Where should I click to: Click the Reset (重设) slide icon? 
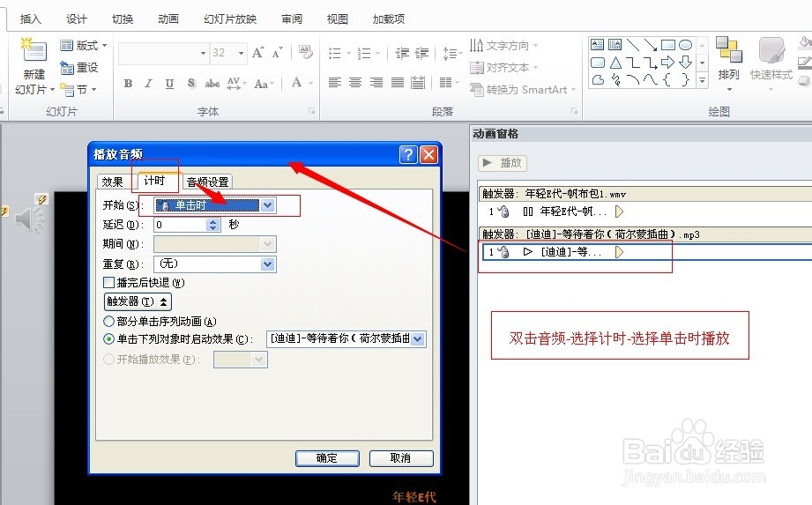point(66,68)
